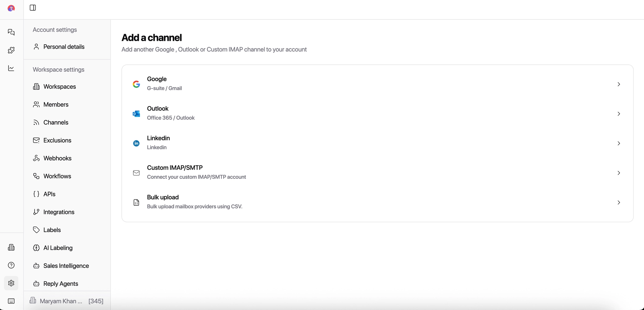
Task: Open the conversations inbox icon
Action: [11, 32]
